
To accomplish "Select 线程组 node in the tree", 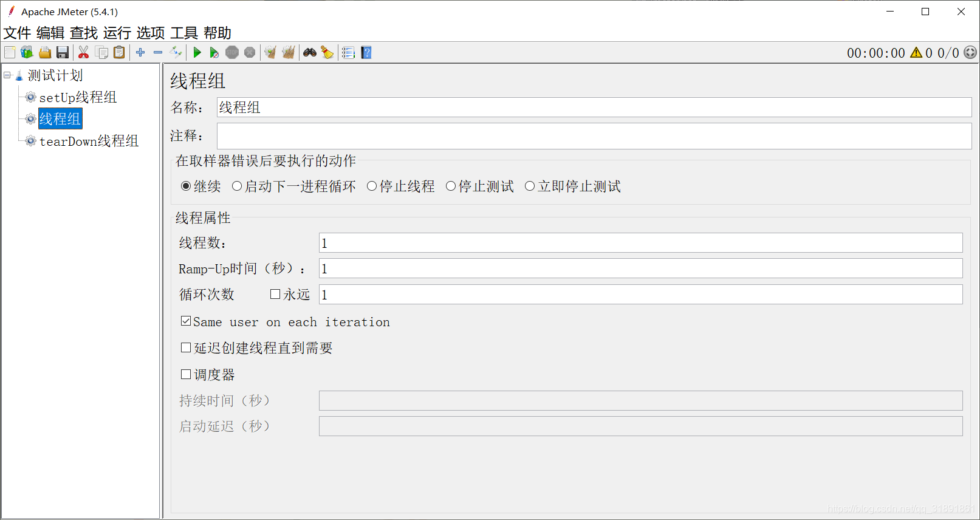I will pos(60,119).
